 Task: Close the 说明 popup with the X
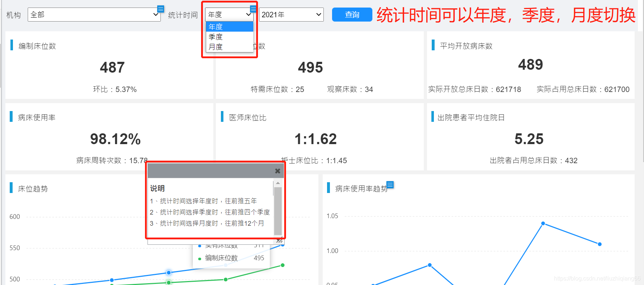click(x=277, y=171)
